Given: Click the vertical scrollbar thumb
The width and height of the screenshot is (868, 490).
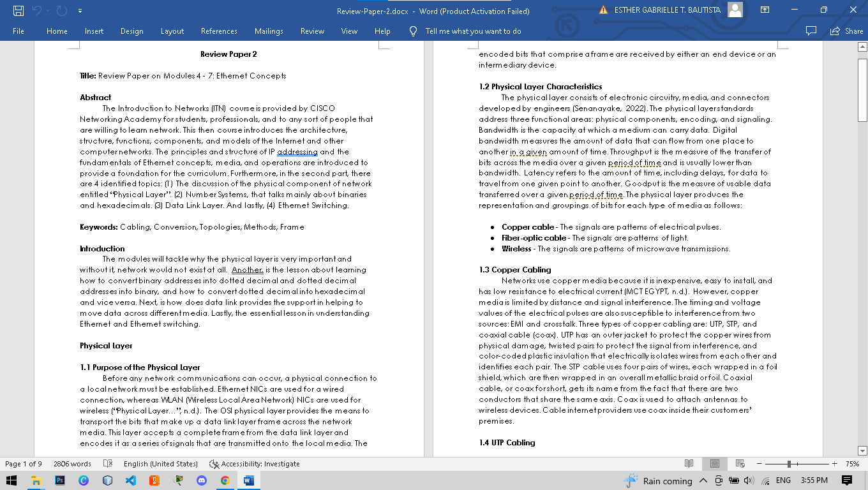Looking at the screenshot, I should (x=862, y=89).
